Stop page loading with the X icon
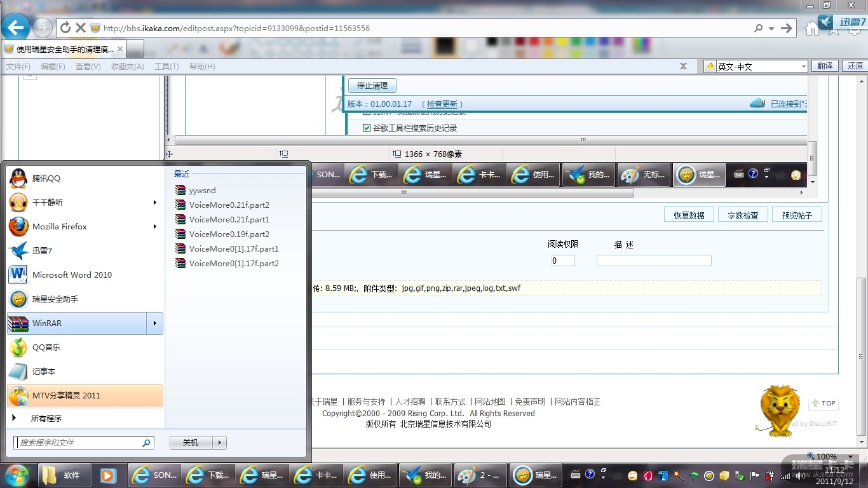868x488 pixels. pos(81,28)
